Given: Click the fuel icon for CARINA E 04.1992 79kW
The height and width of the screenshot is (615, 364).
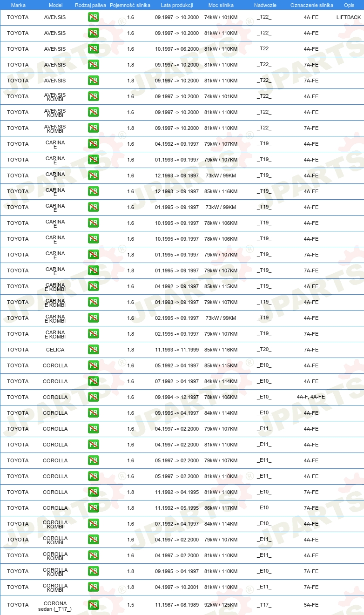Looking at the screenshot, I should 93,144.
